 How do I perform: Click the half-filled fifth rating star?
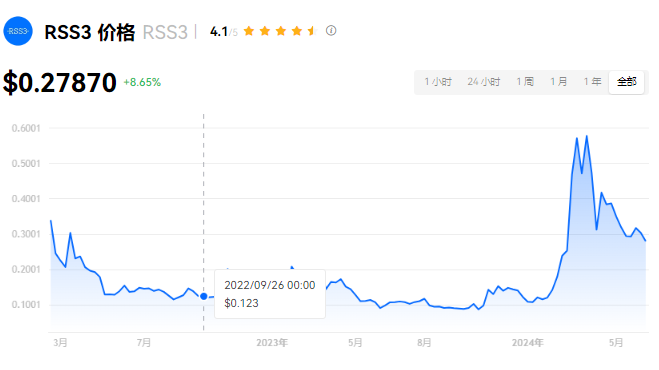point(312,31)
